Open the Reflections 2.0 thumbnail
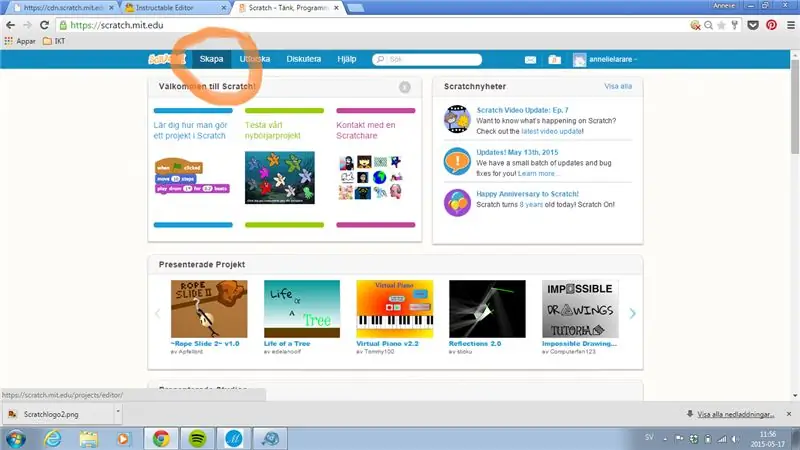The width and height of the screenshot is (800, 450). coord(487,309)
